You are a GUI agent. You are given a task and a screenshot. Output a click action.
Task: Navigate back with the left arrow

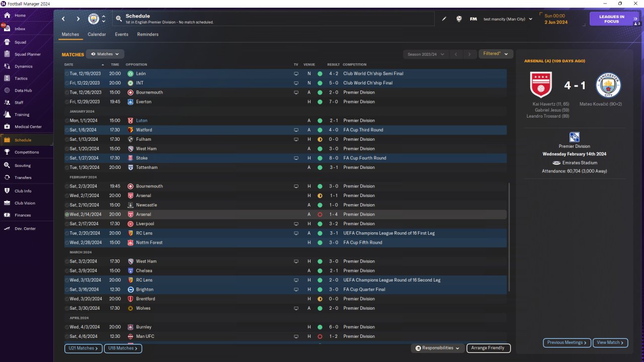(63, 19)
